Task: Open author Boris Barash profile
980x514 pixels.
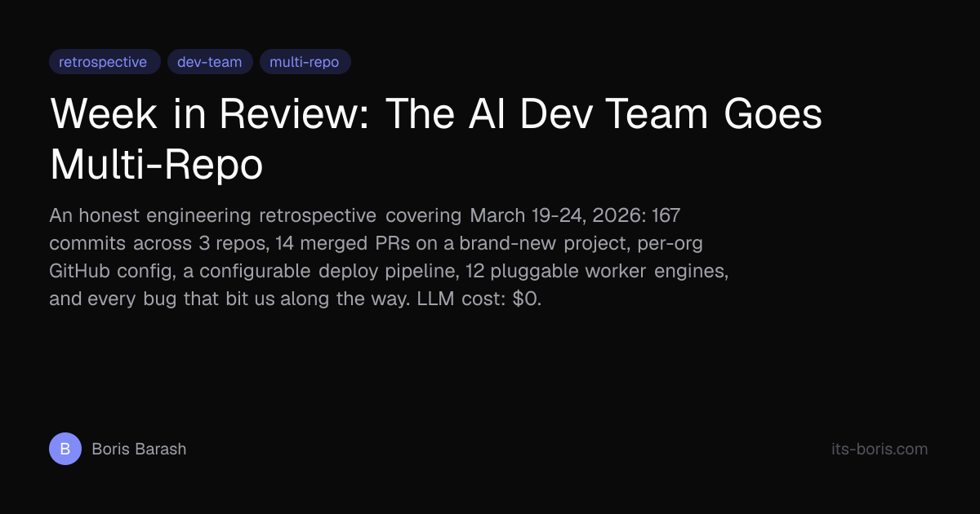Action: click(139, 449)
